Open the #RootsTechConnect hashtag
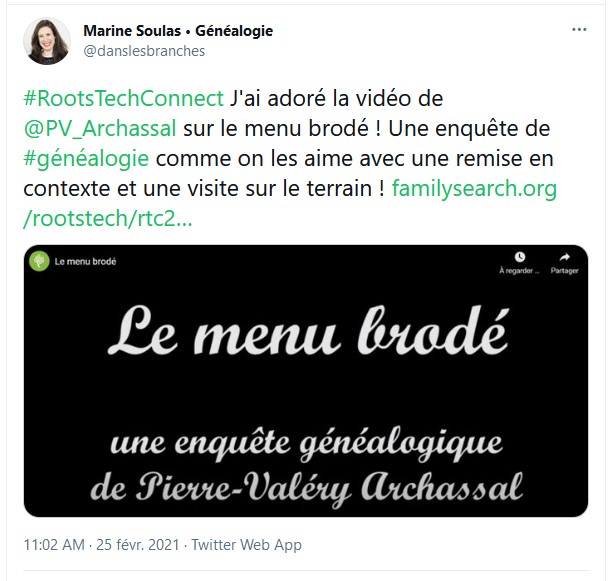This screenshot has width=613, height=581. tap(124, 98)
